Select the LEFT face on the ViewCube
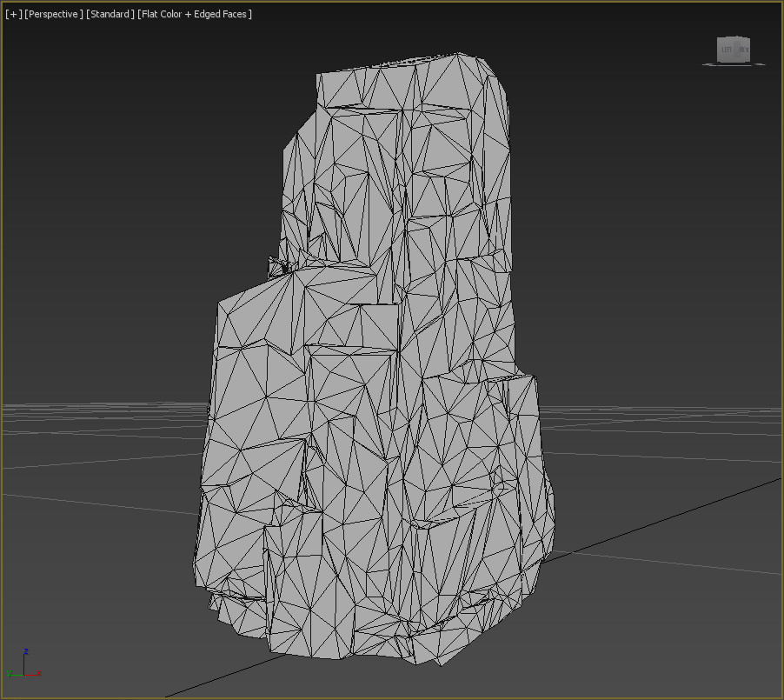 (x=727, y=49)
